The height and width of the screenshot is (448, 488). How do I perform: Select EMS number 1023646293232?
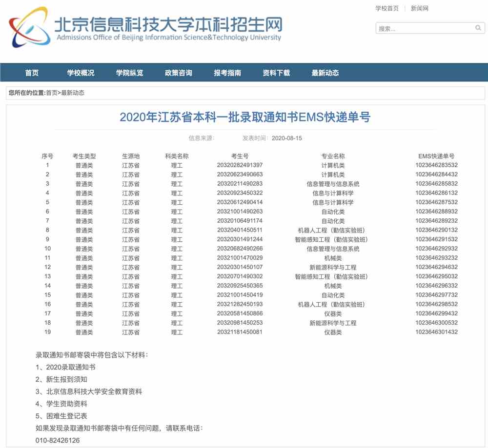pos(436,258)
